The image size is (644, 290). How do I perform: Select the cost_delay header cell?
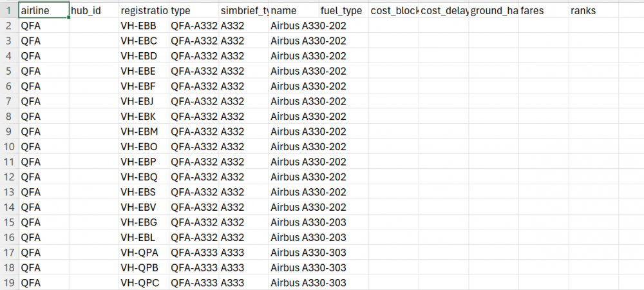tap(444, 11)
